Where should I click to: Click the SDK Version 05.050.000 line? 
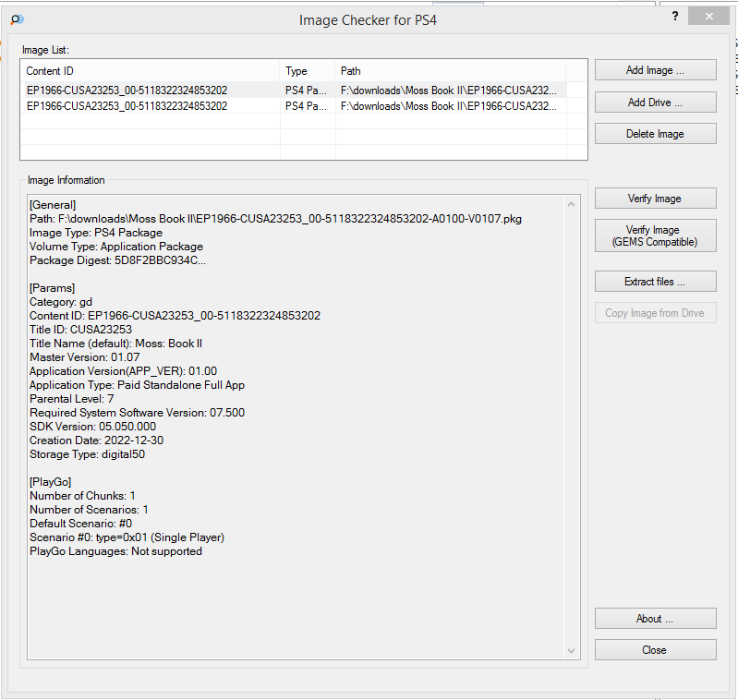(92, 427)
